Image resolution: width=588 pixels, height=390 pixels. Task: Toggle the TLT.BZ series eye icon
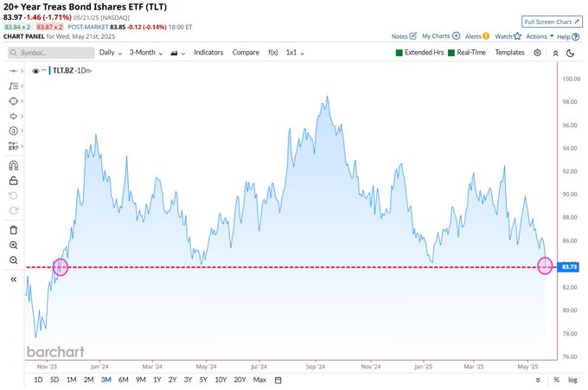(x=35, y=71)
